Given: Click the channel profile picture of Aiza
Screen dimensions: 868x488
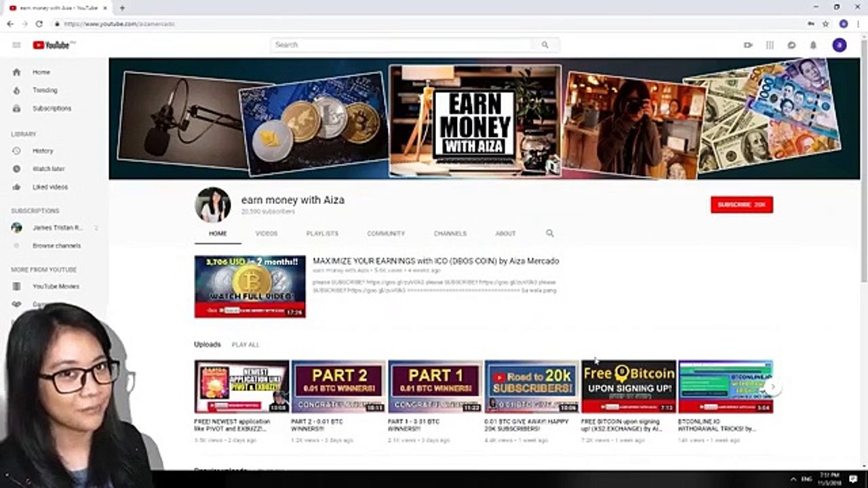Looking at the screenshot, I should [213, 205].
